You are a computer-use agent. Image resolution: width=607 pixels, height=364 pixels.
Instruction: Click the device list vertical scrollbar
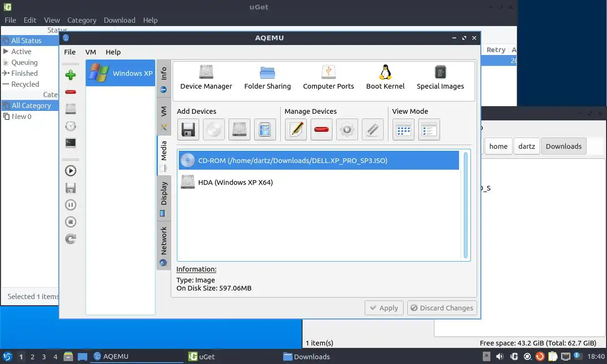(466, 205)
